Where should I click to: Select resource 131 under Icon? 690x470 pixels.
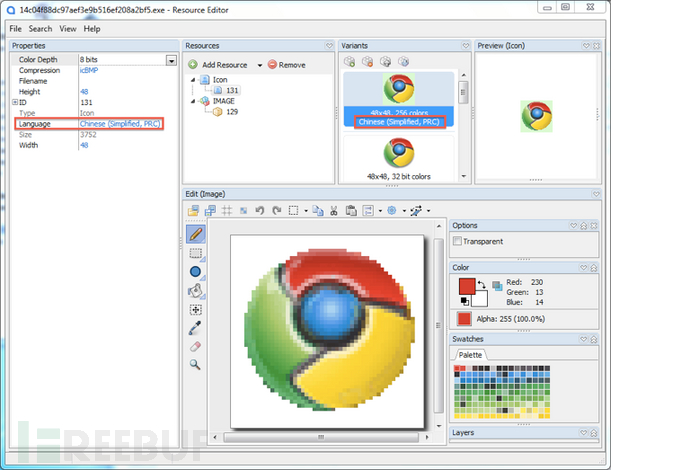pyautogui.click(x=227, y=90)
